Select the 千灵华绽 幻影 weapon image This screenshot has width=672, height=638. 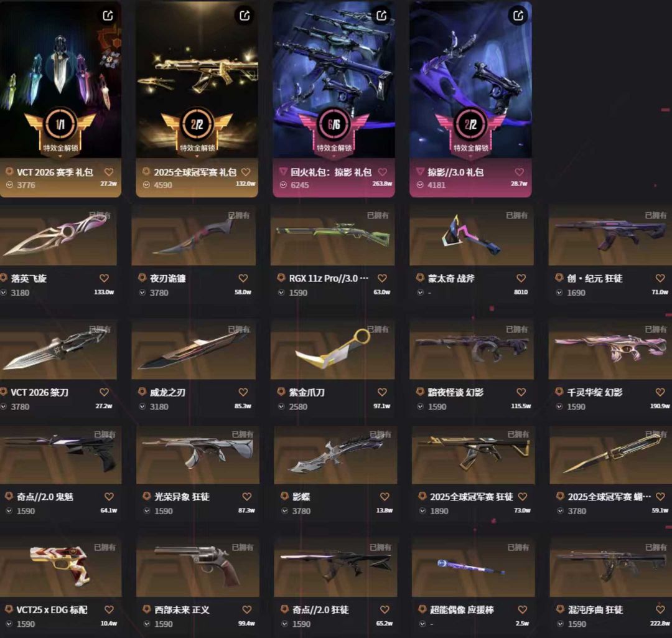coord(610,349)
